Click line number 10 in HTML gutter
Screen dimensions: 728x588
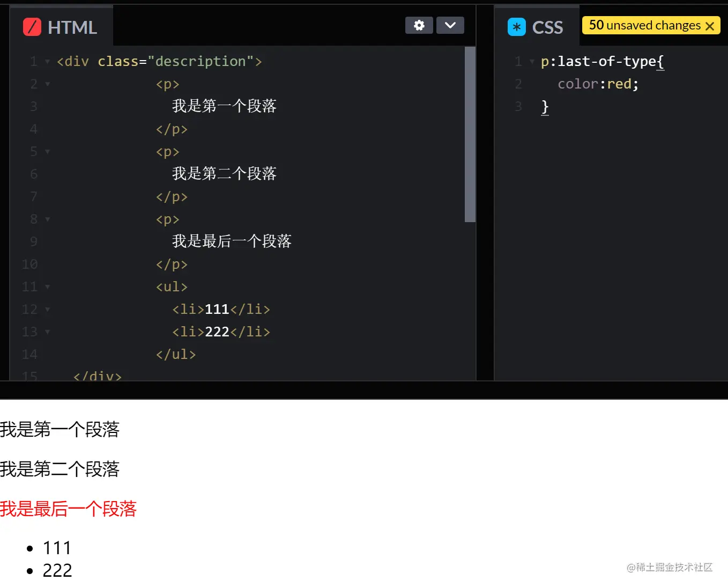coord(29,264)
